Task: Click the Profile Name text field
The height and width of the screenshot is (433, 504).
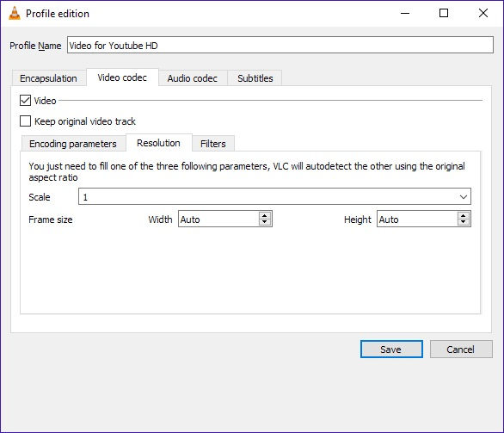Action: tap(280, 45)
